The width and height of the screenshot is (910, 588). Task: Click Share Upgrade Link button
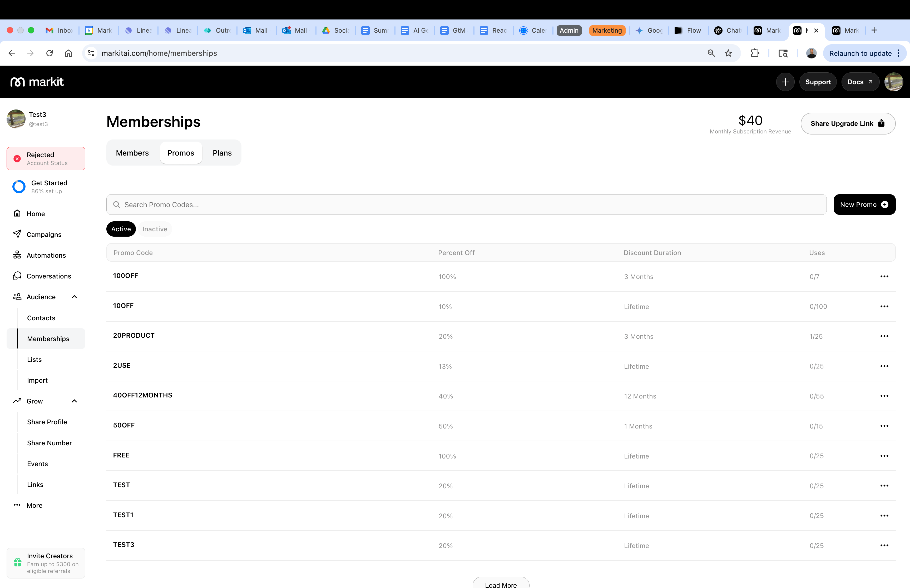(848, 123)
